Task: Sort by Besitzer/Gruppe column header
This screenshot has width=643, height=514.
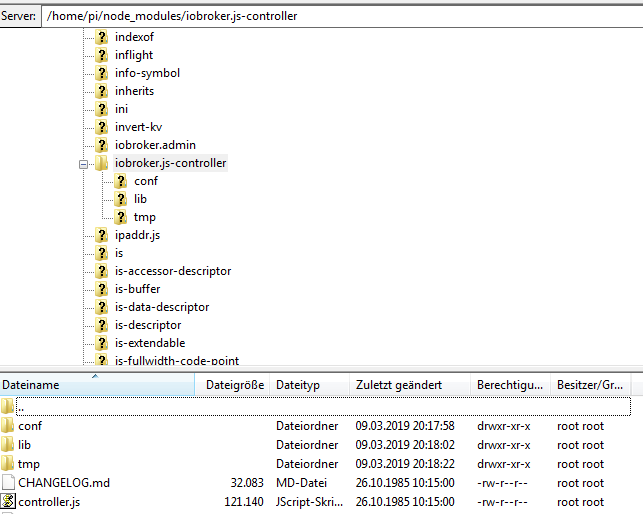Action: (x=590, y=385)
